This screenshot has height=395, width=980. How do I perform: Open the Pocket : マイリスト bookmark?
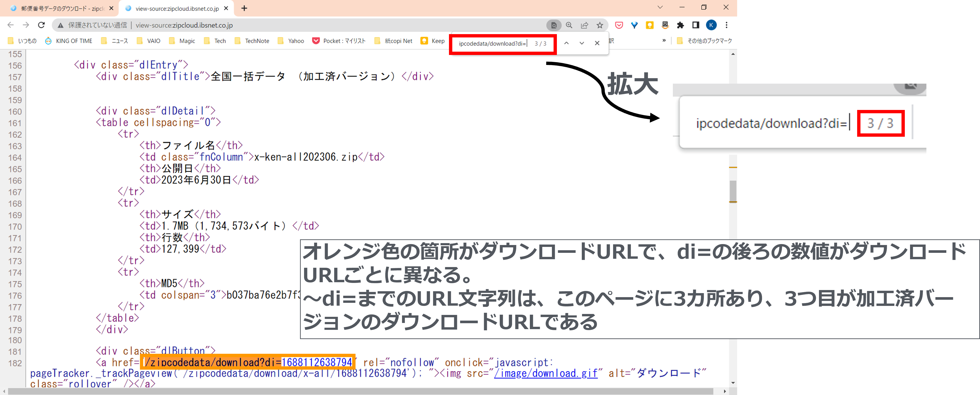(339, 41)
